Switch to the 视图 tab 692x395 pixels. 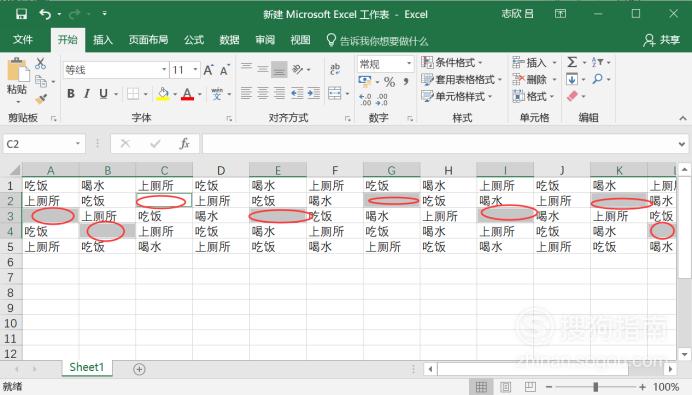[x=300, y=40]
